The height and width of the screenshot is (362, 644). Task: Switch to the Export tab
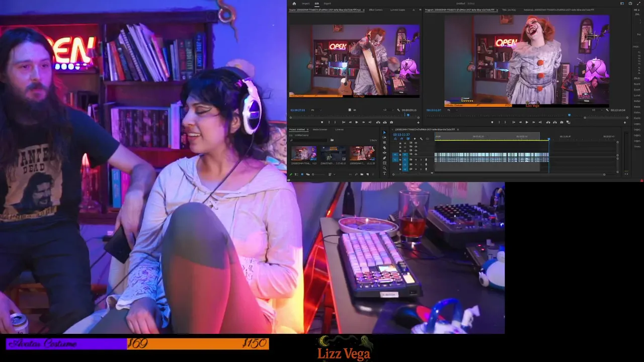coord(328,4)
